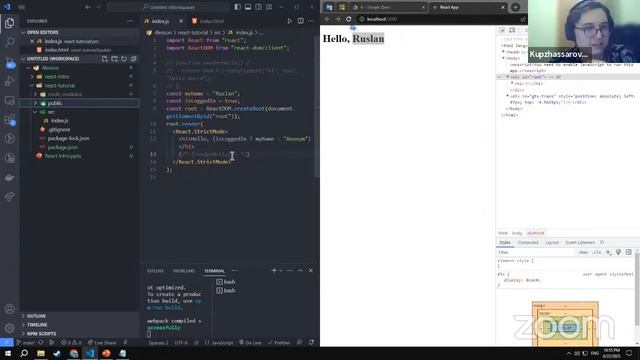Click the JavaScript language mode in status bar

(222, 342)
